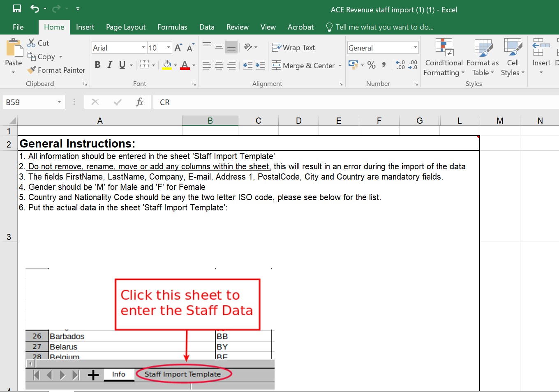Decrease the cell indent
The height and width of the screenshot is (392, 559).
click(x=248, y=65)
